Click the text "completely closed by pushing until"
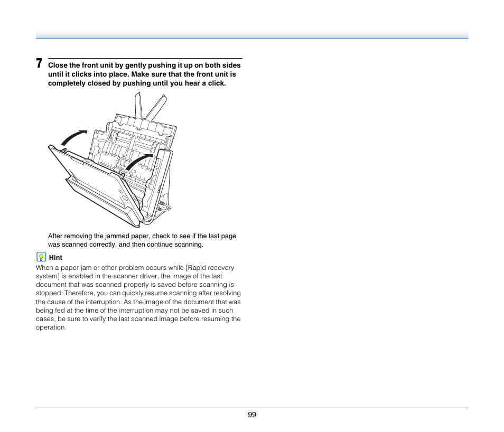The width and height of the screenshot is (504, 432). click(x=108, y=83)
